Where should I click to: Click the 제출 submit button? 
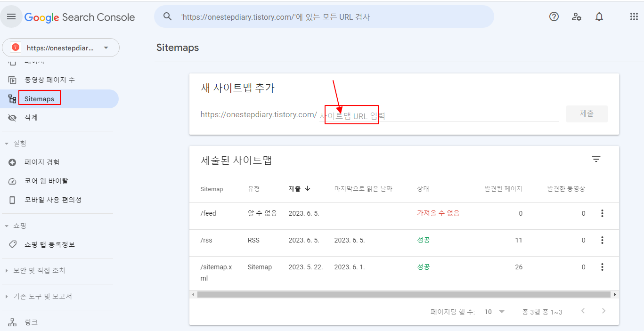click(587, 113)
